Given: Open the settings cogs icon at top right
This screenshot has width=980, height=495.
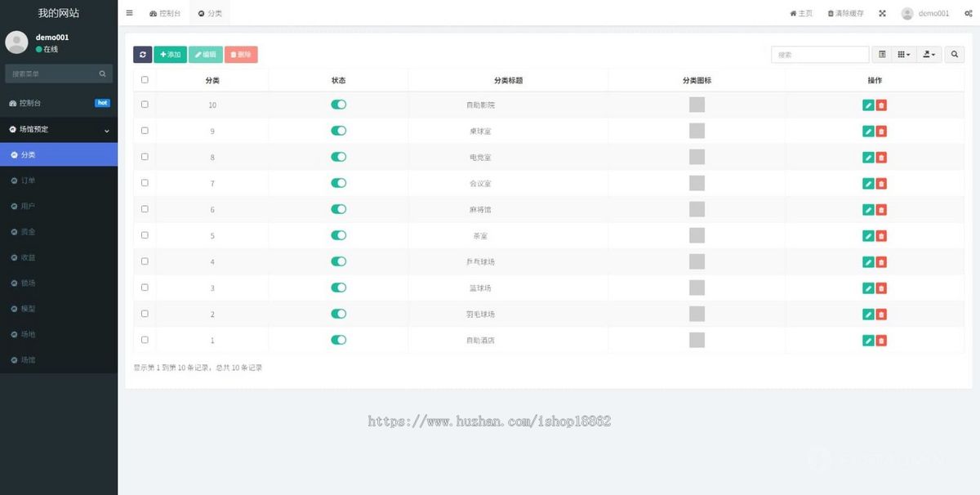Looking at the screenshot, I should click(x=968, y=13).
